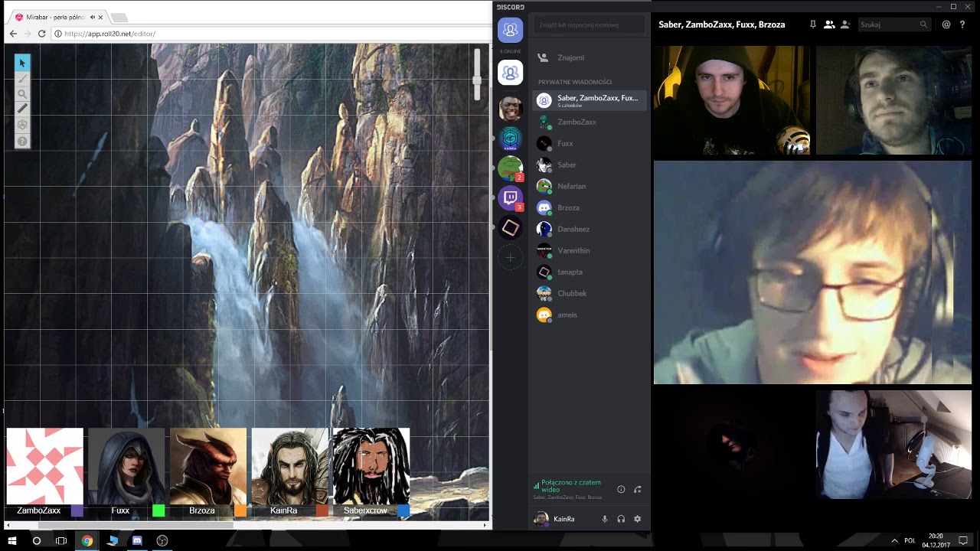Viewport: 980px width, 551px height.
Task: Toggle Discord headphones deafen
Action: pos(621,519)
